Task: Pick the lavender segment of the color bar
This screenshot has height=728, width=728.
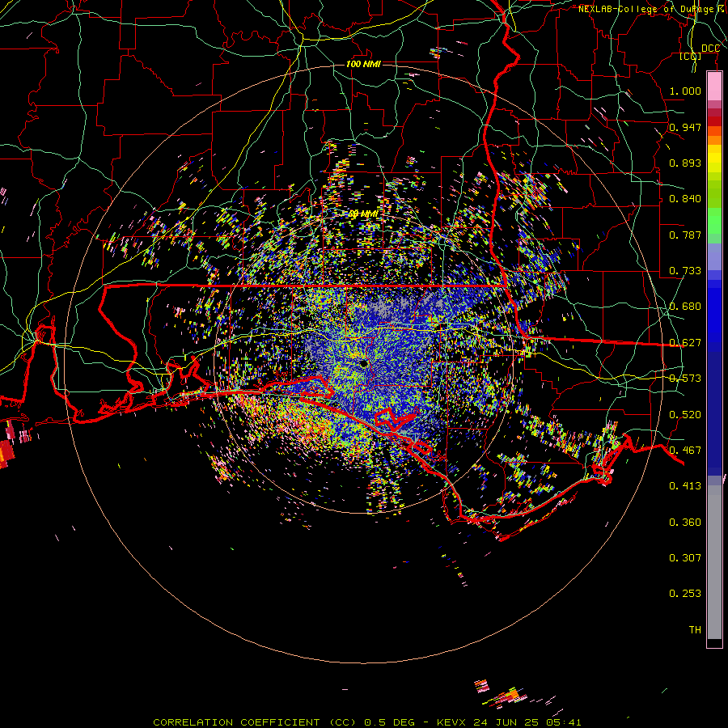Action: point(714,258)
